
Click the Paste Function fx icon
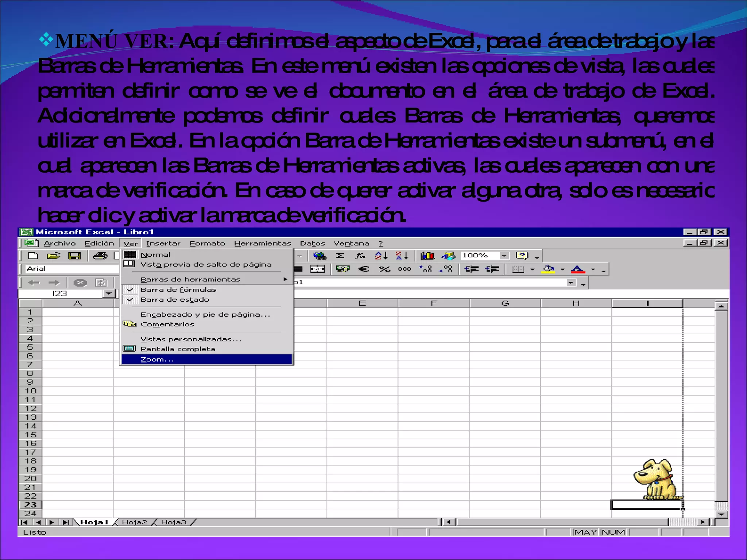360,256
